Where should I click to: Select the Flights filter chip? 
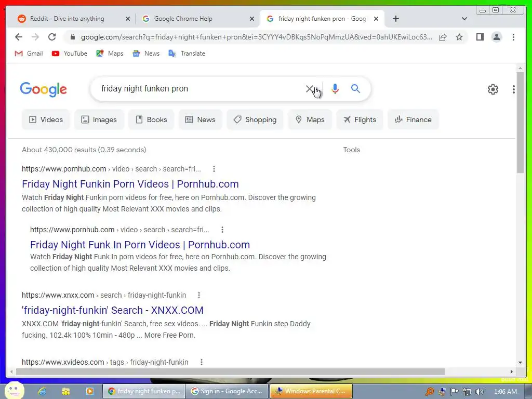[x=360, y=119]
